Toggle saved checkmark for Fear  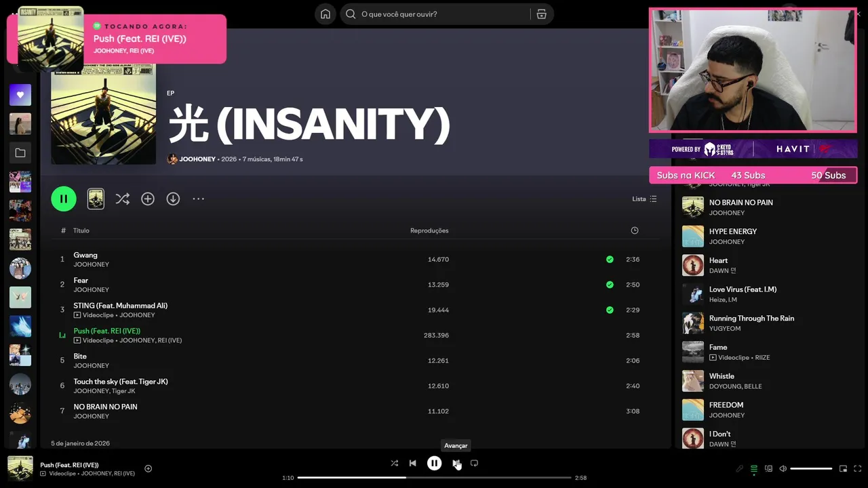coord(610,285)
